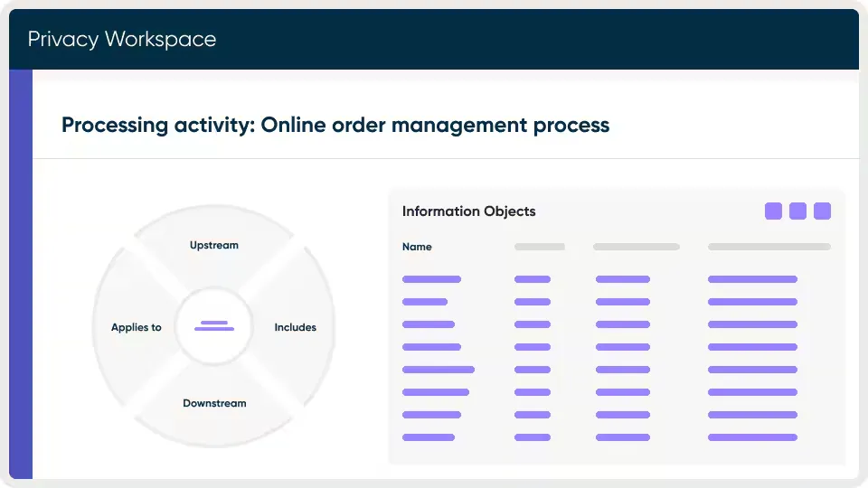The image size is (868, 488).
Task: Open the Applies to segment
Action: (x=137, y=327)
